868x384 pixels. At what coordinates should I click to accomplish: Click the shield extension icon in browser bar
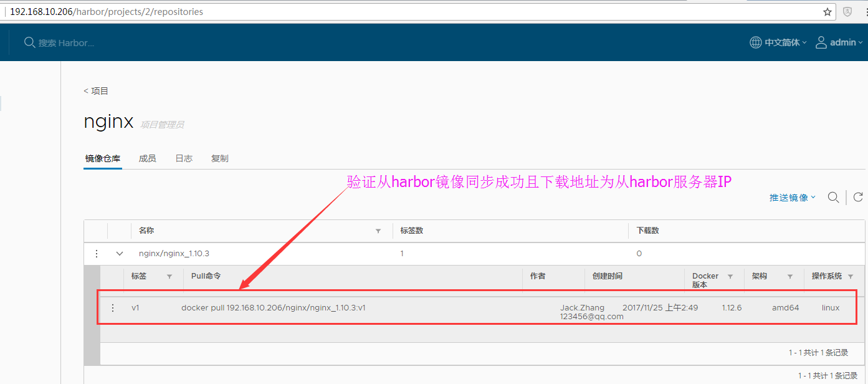click(x=847, y=12)
